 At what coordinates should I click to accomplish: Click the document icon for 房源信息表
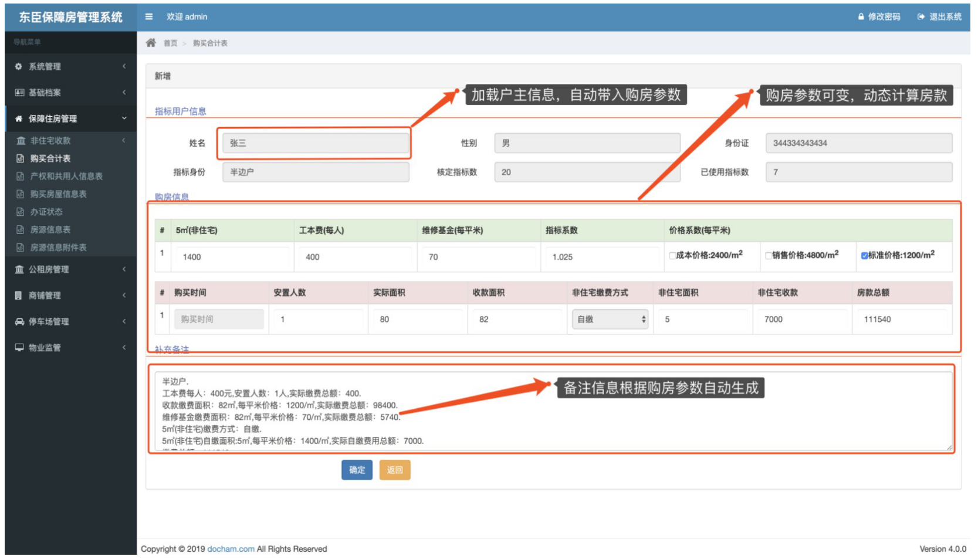21,230
